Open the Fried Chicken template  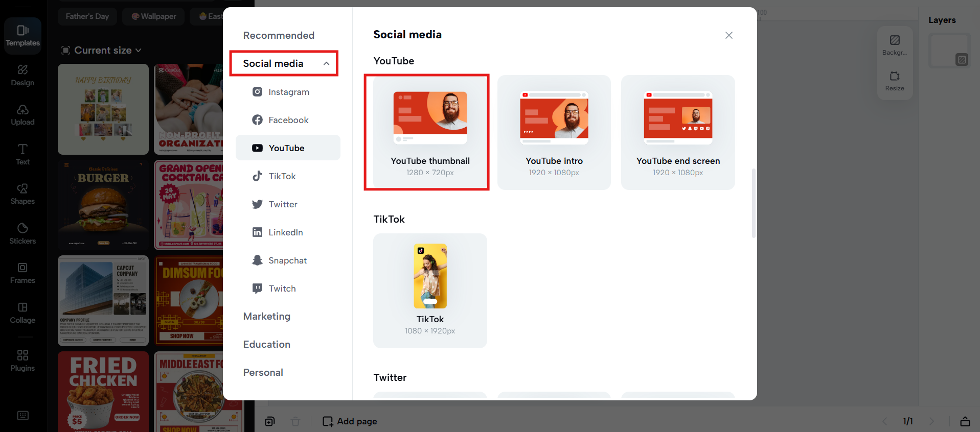tap(103, 392)
